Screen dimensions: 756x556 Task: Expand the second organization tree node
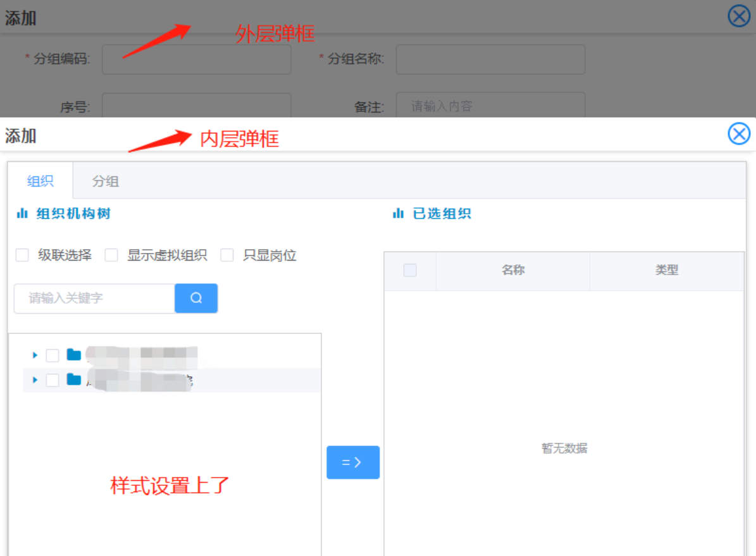(x=35, y=380)
